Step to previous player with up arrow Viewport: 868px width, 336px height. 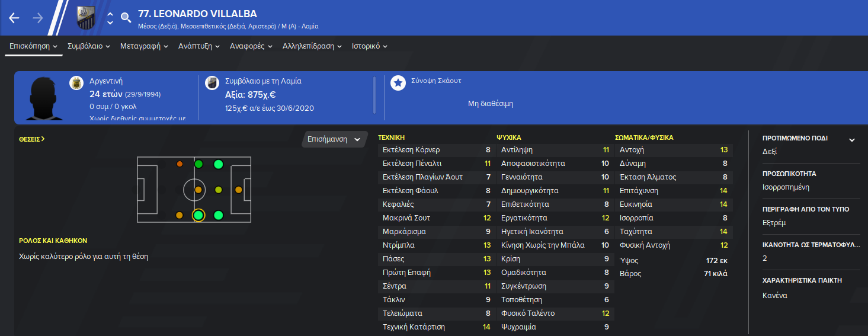[x=110, y=13]
